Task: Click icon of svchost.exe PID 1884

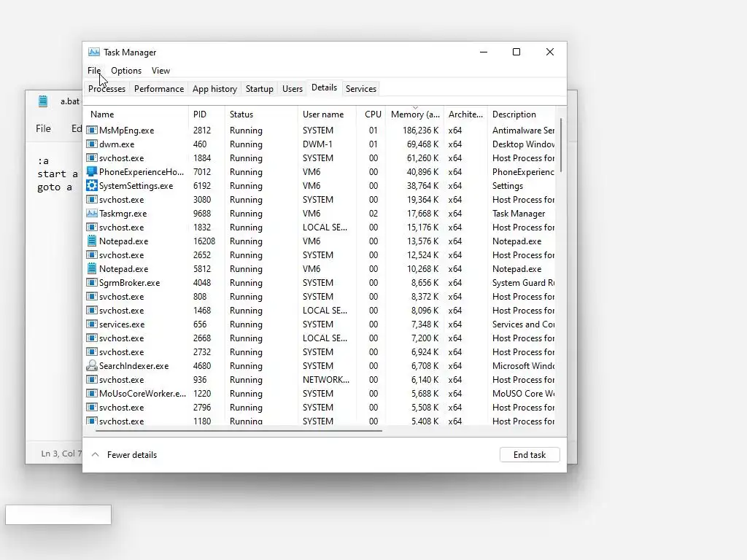Action: coord(92,157)
